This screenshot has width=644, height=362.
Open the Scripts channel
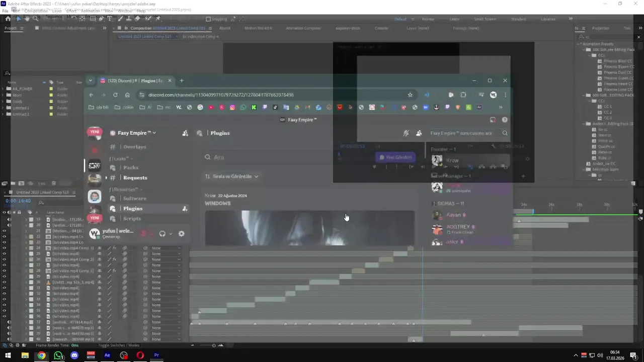click(132, 219)
